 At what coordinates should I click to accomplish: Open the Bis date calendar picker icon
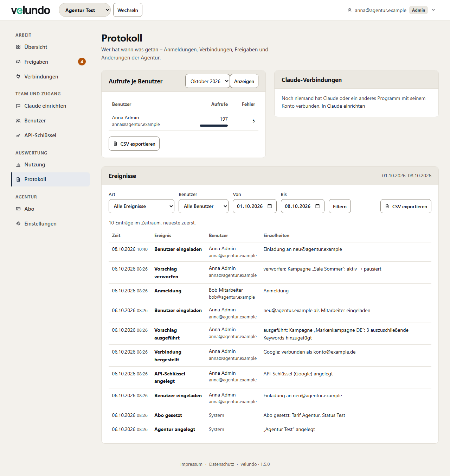pyautogui.click(x=317, y=206)
